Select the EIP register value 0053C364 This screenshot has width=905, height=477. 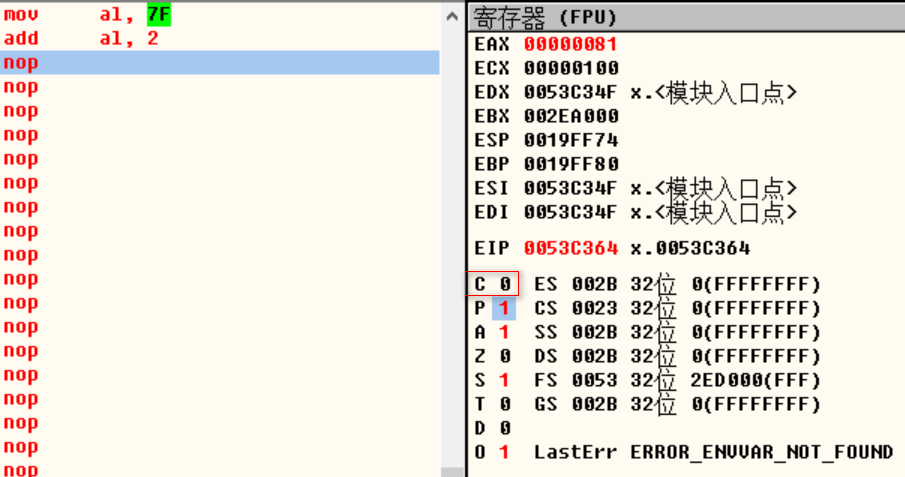pos(571,248)
